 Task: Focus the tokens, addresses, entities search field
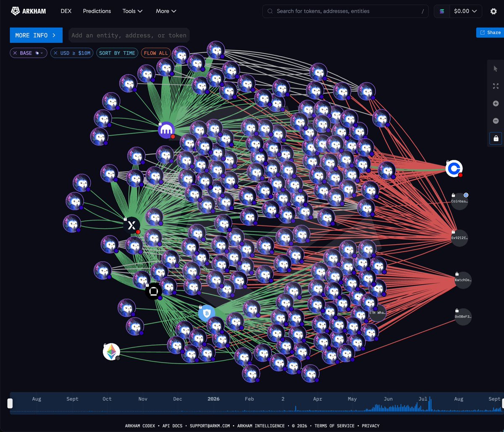point(345,11)
